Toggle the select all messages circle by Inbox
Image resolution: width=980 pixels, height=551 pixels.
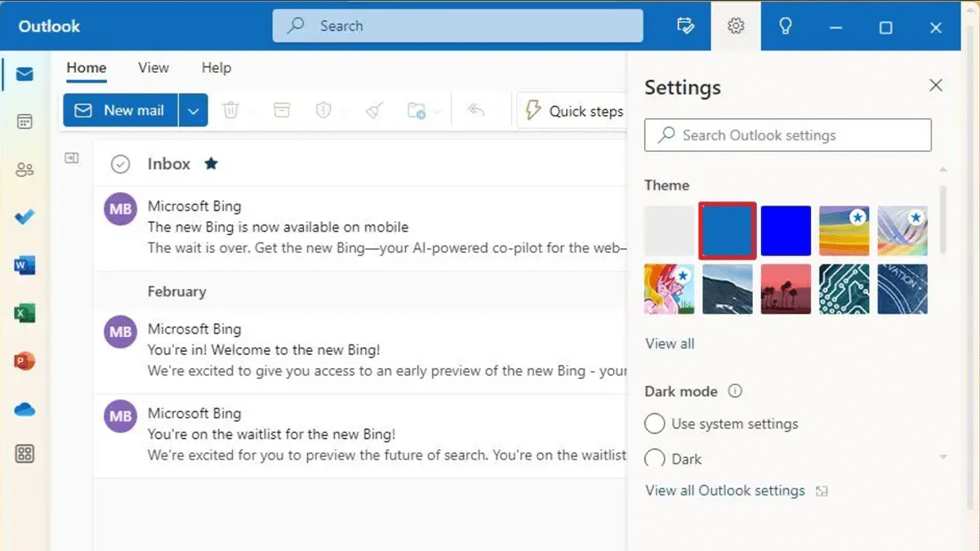coord(120,164)
